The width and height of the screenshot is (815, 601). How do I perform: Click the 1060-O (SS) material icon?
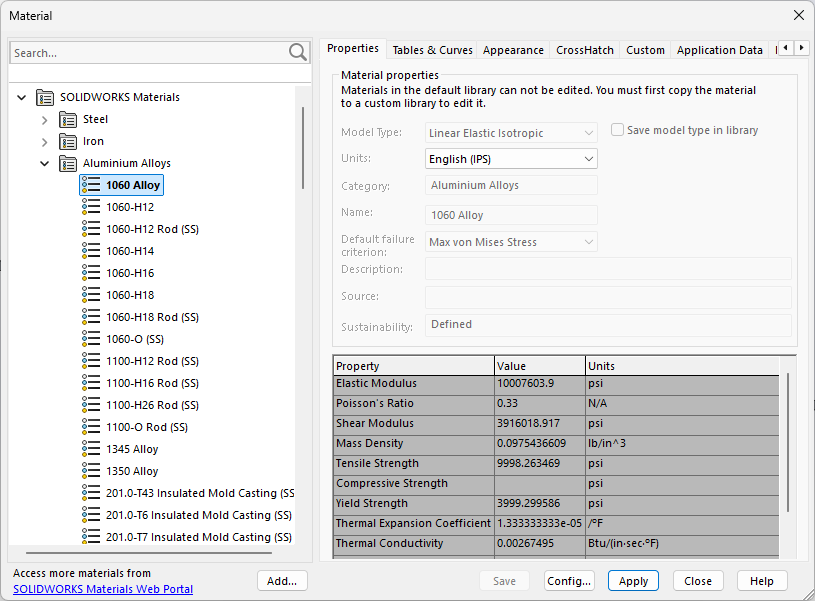tap(91, 339)
